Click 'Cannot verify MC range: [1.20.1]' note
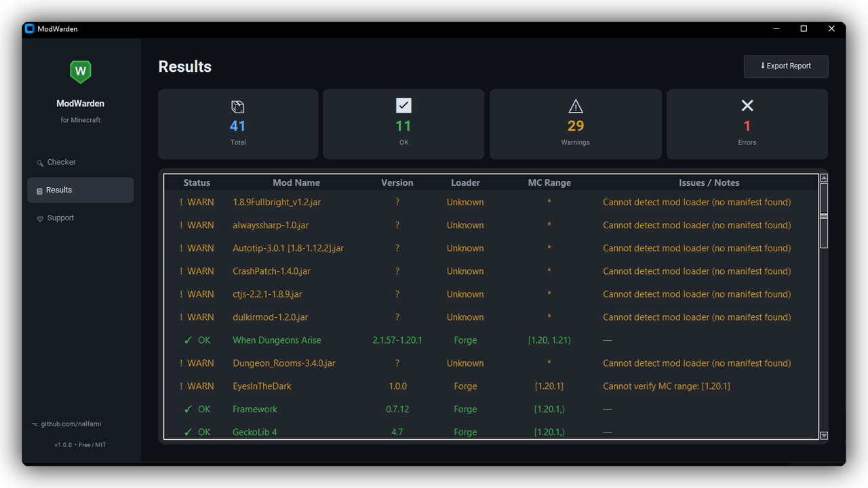868x488 pixels. click(667, 386)
